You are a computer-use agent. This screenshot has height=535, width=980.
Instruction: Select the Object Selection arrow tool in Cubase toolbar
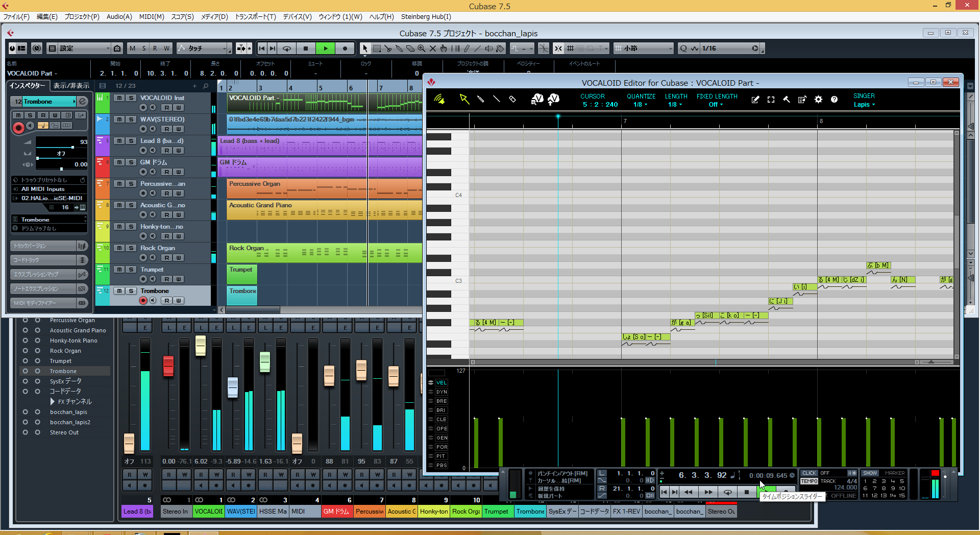(x=365, y=48)
